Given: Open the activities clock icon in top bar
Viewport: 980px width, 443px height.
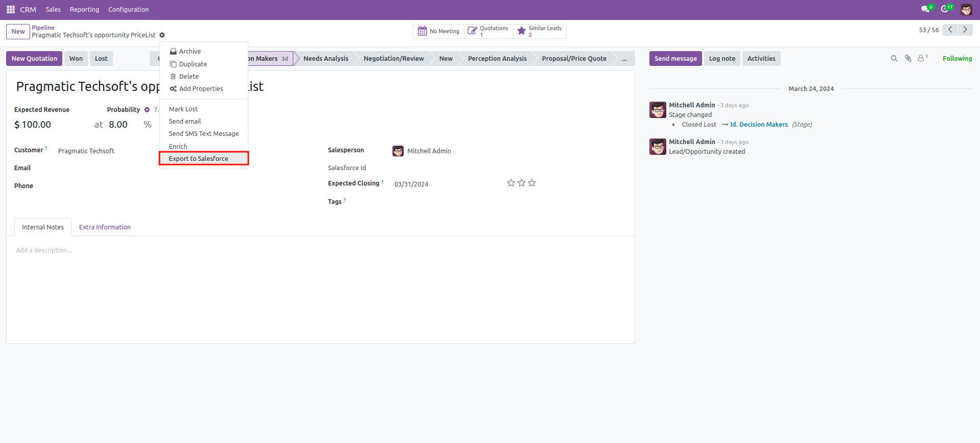Looking at the screenshot, I should (945, 9).
